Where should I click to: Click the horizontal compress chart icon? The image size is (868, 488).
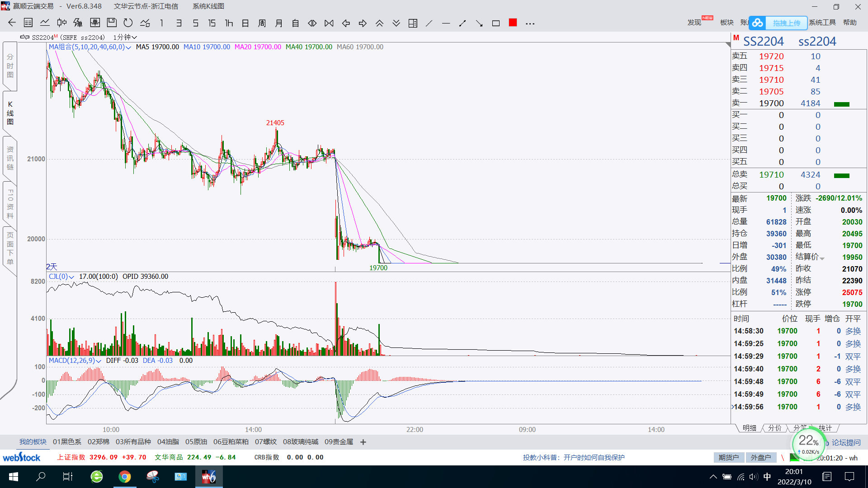point(329,23)
